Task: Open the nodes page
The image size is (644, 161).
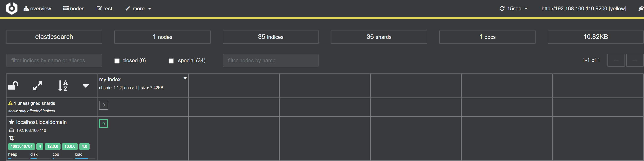Action: tap(74, 9)
